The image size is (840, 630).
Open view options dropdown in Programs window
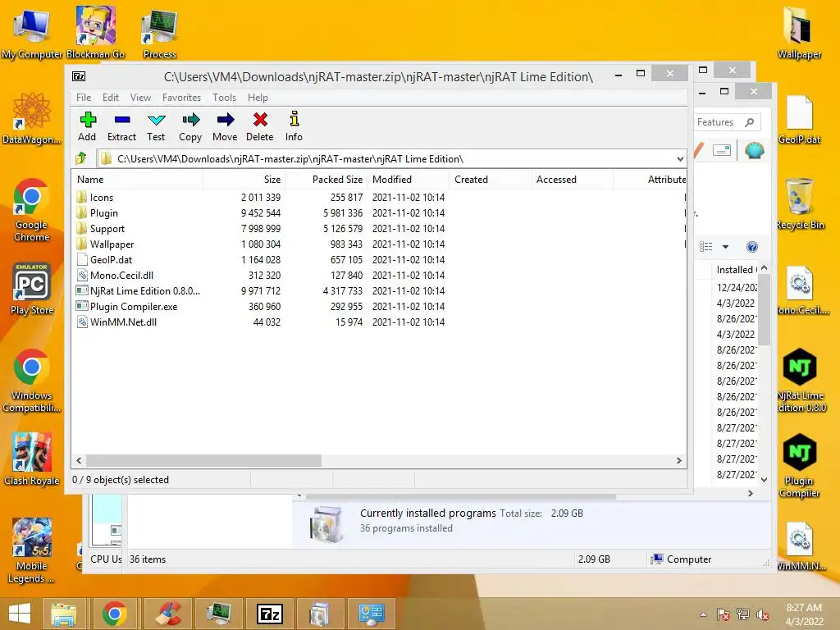[x=725, y=246]
